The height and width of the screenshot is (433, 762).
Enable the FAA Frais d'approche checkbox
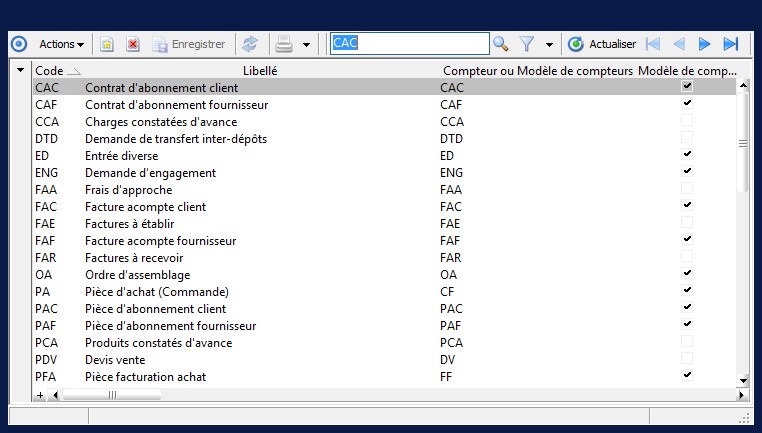pos(687,189)
